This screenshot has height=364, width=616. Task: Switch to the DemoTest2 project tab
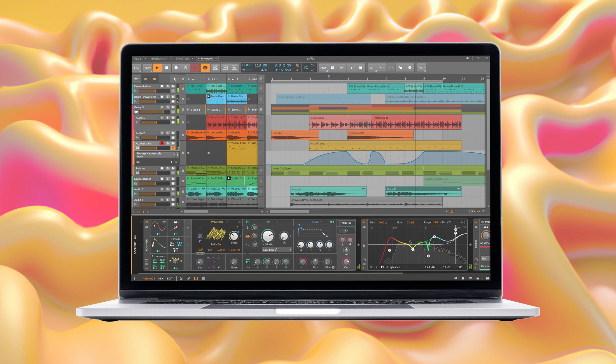(183, 58)
